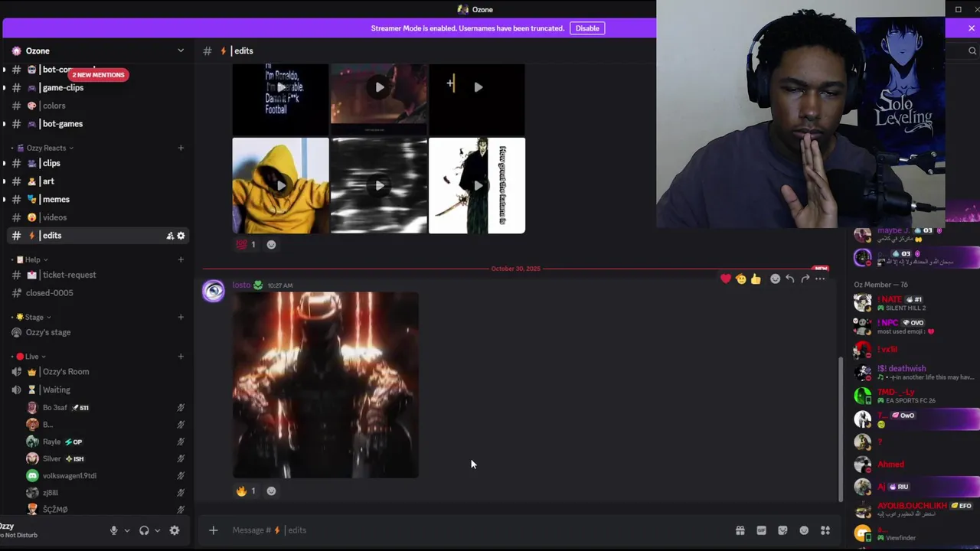Open the clips channel

[x=98, y=163]
